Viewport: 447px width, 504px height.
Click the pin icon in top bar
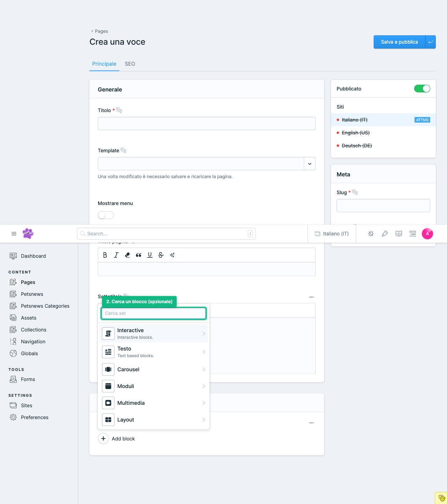click(x=385, y=234)
